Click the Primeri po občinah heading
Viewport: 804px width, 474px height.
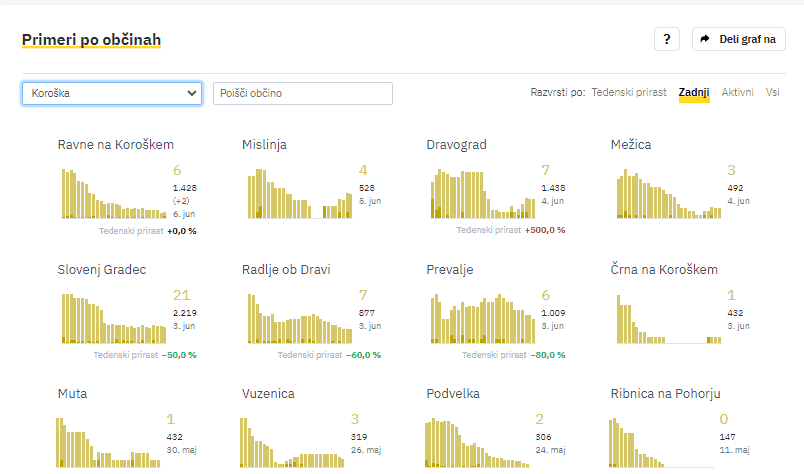(x=91, y=40)
